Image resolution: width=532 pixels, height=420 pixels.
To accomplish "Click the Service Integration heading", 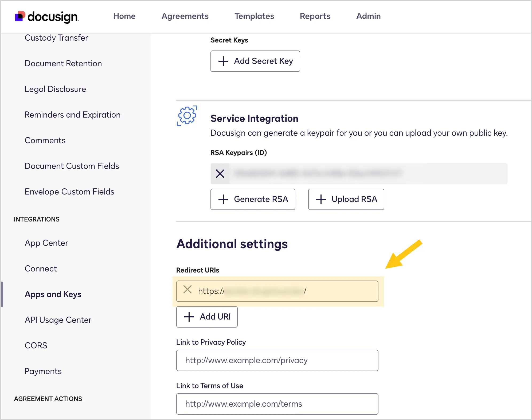I will (x=254, y=119).
